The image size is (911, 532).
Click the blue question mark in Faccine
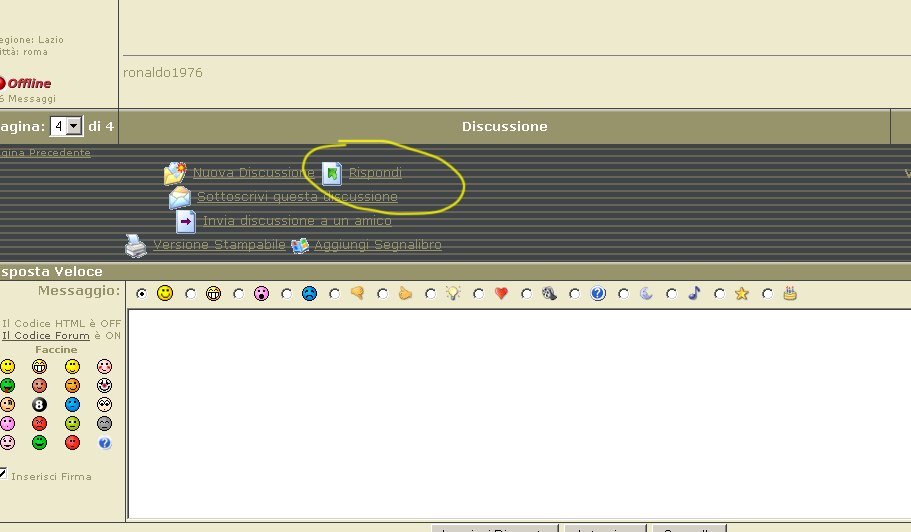(104, 442)
